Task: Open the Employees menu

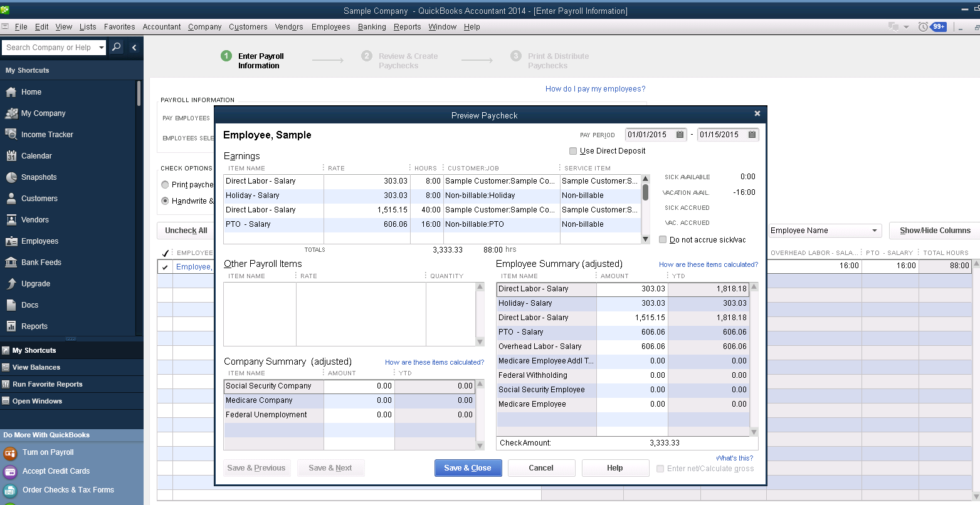Action: (x=330, y=27)
